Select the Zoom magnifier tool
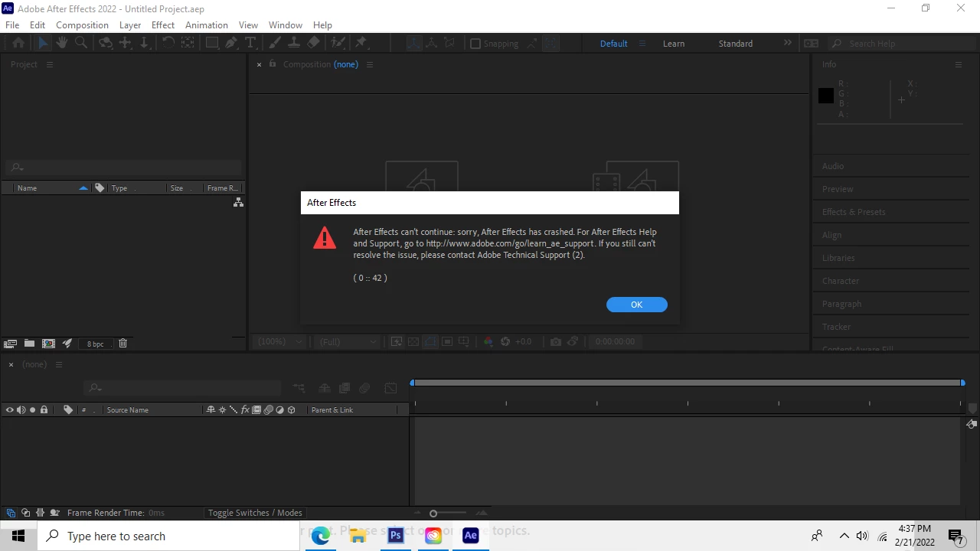 coord(81,44)
